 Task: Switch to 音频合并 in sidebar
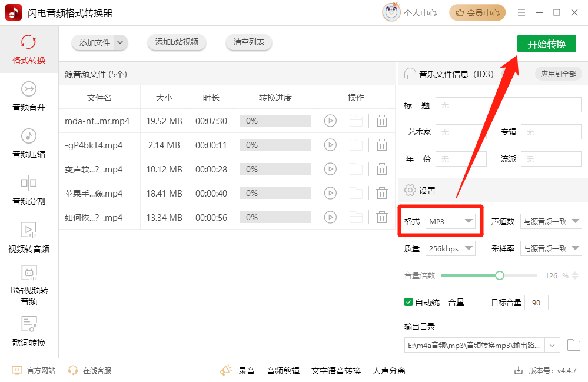[x=29, y=97]
